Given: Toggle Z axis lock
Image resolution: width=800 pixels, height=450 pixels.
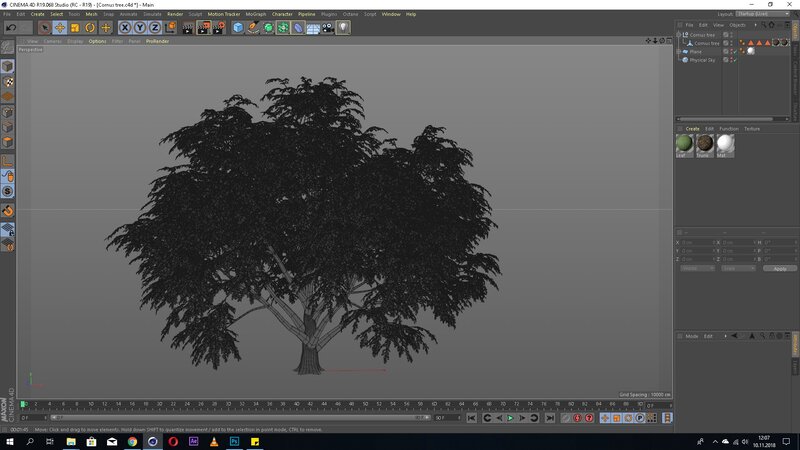Looking at the screenshot, I should pyautogui.click(x=155, y=28).
